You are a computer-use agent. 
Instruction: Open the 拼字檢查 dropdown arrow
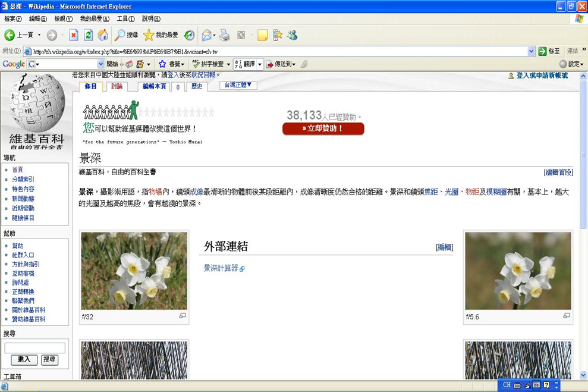[228, 64]
